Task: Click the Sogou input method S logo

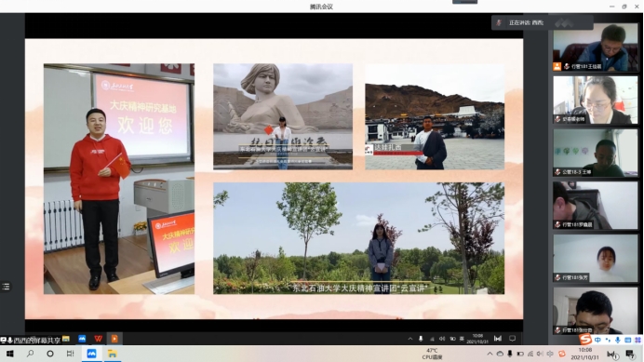Action: point(585,340)
